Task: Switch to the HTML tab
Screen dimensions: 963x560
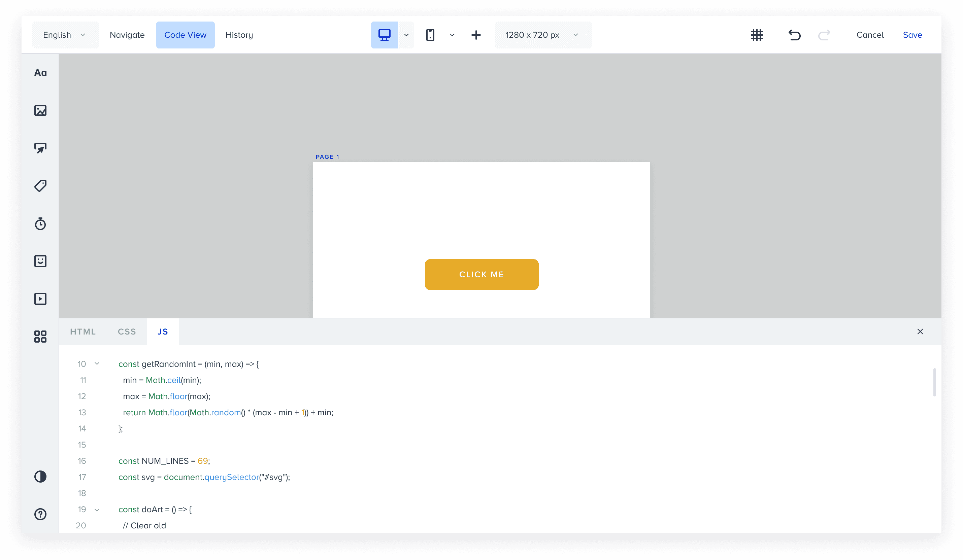Action: 82,331
